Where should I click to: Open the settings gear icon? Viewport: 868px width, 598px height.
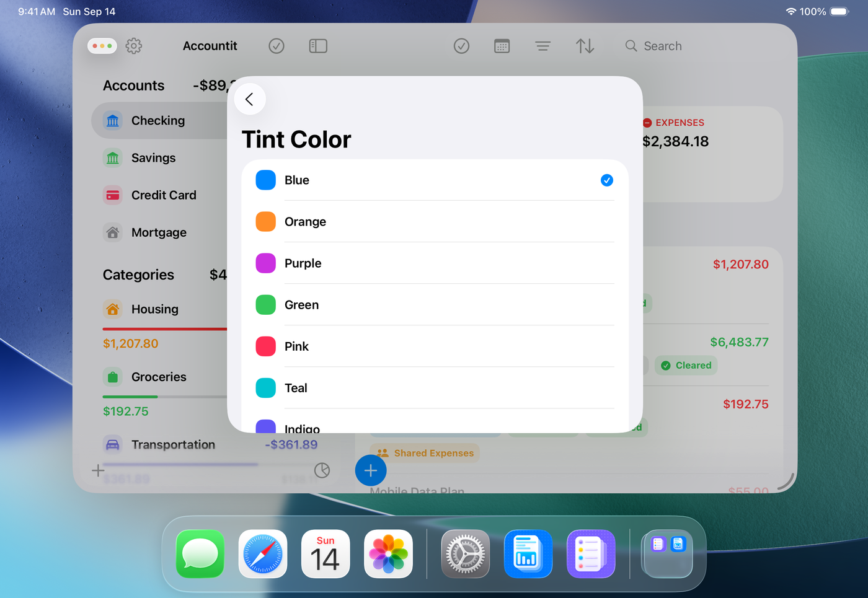coord(134,46)
